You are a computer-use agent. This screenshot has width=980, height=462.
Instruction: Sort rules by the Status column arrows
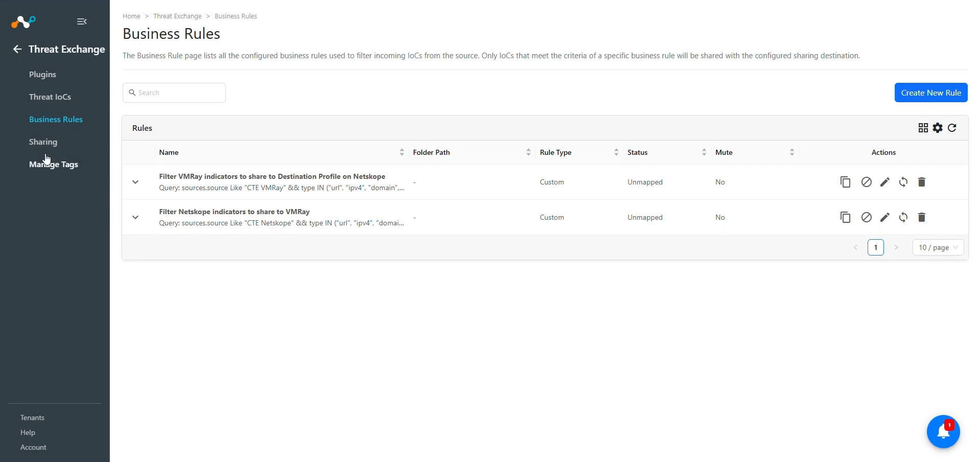704,152
